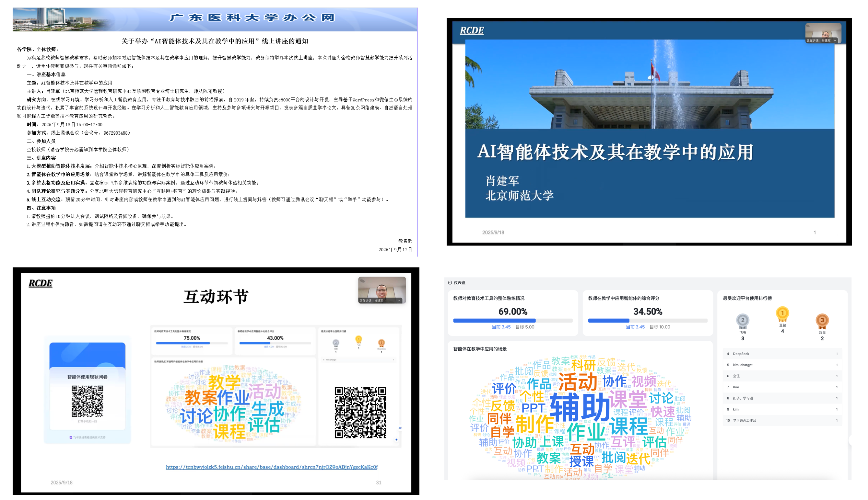Select the silver medal icon for 飞书
868x500 pixels.
coord(743,319)
